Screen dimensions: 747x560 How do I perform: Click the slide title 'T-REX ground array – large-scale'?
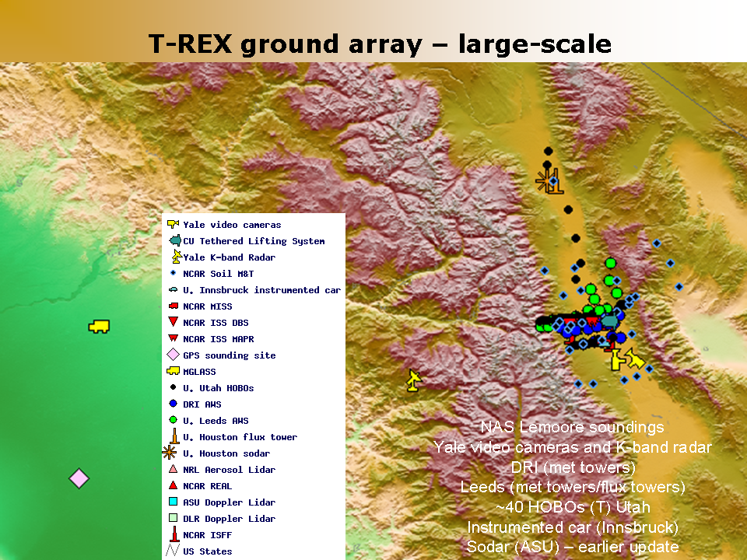pyautogui.click(x=380, y=44)
